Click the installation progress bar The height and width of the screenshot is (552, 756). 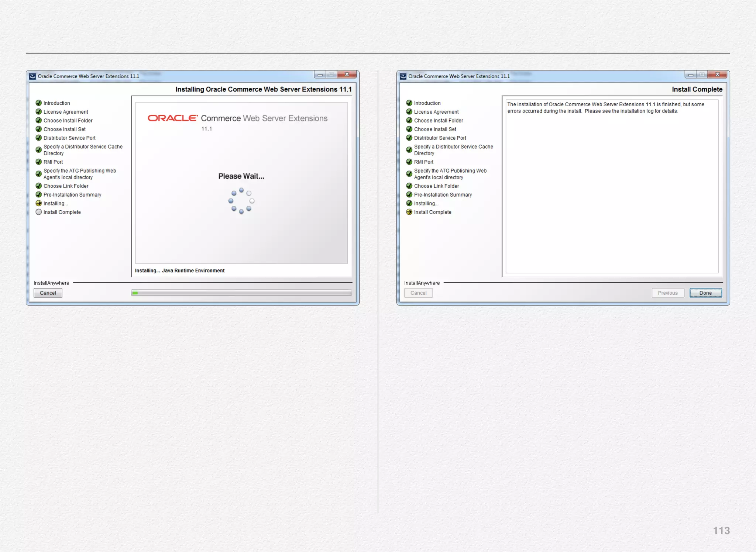click(241, 293)
